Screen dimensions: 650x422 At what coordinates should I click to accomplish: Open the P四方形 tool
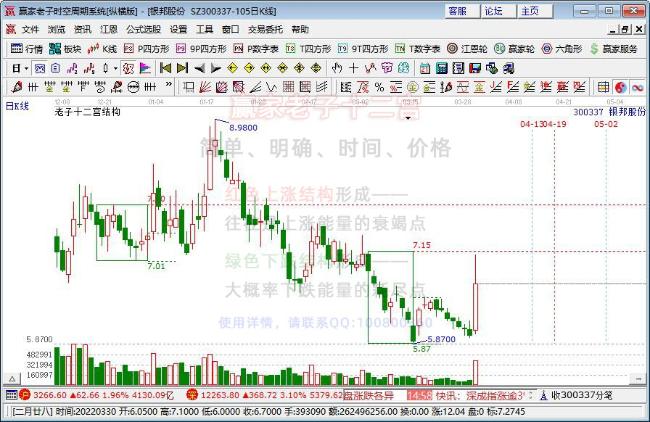click(x=147, y=49)
